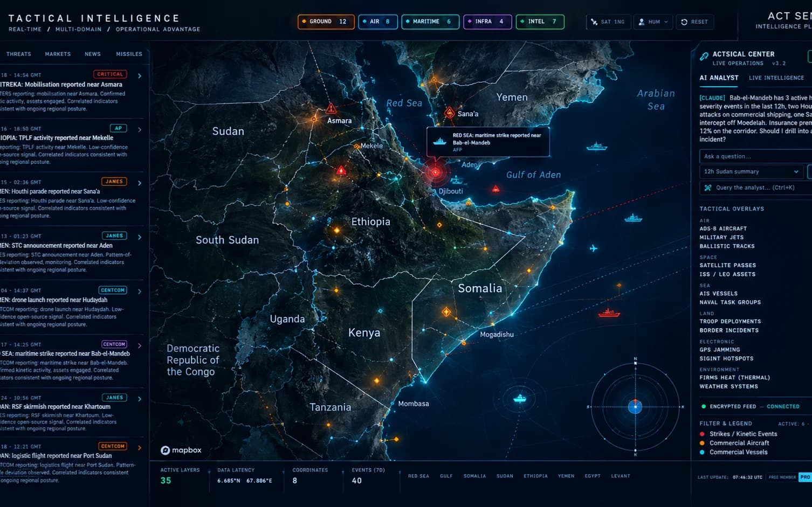Click the RESET button
Screen dimensions: 812x507
click(694, 22)
